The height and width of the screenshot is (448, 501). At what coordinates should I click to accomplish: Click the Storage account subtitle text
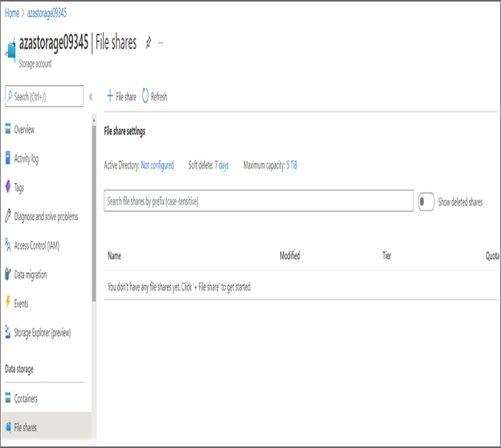pyautogui.click(x=35, y=63)
